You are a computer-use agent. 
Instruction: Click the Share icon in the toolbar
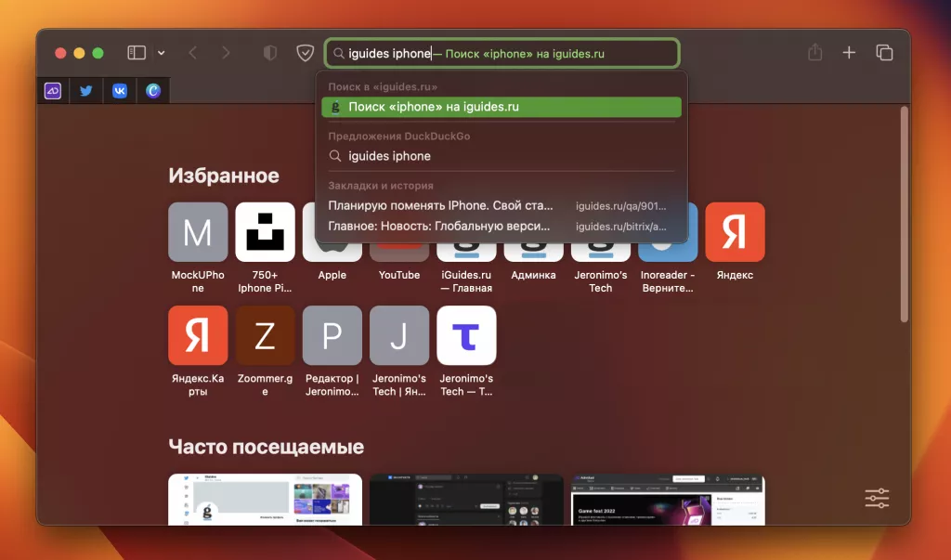pos(815,53)
